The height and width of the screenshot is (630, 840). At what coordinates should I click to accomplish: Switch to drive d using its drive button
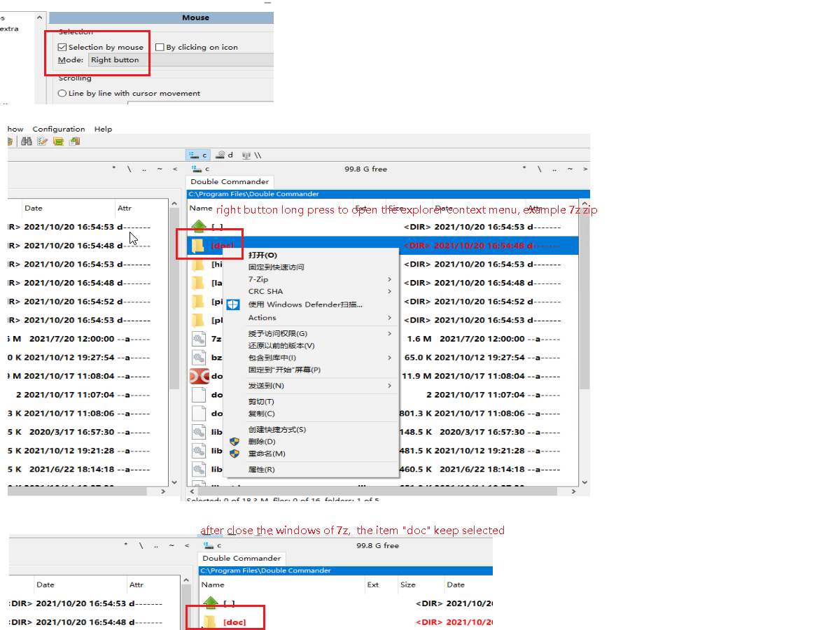click(x=224, y=155)
